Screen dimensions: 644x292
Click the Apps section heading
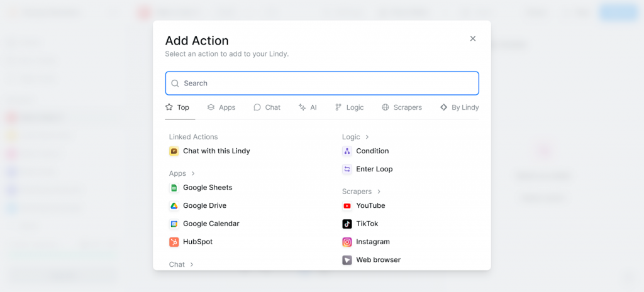click(x=177, y=173)
